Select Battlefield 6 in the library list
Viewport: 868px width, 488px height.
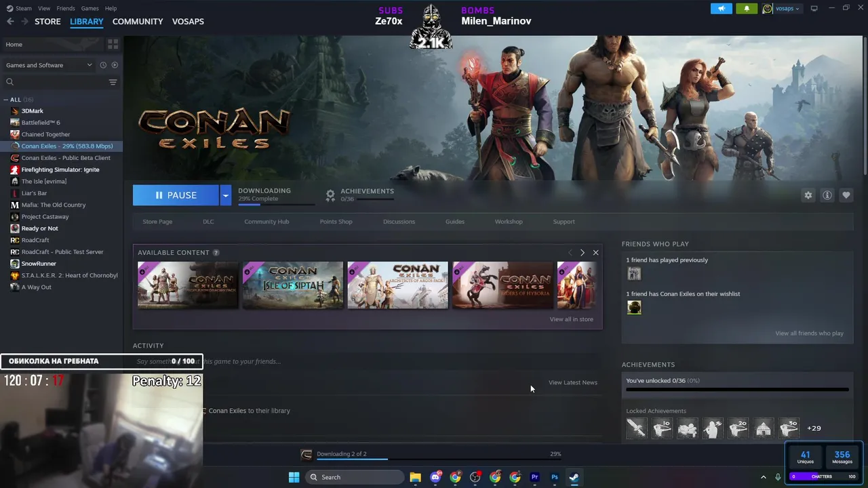tap(41, 123)
